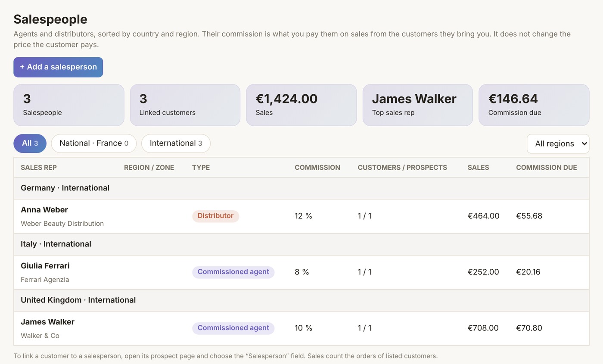Switch to the International filter

click(x=176, y=143)
